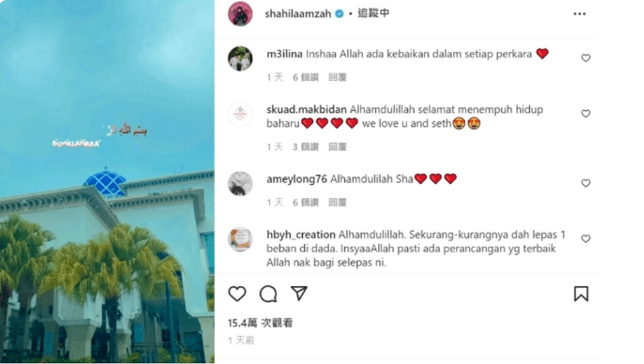Like hbyh_creation's comment

585,238
